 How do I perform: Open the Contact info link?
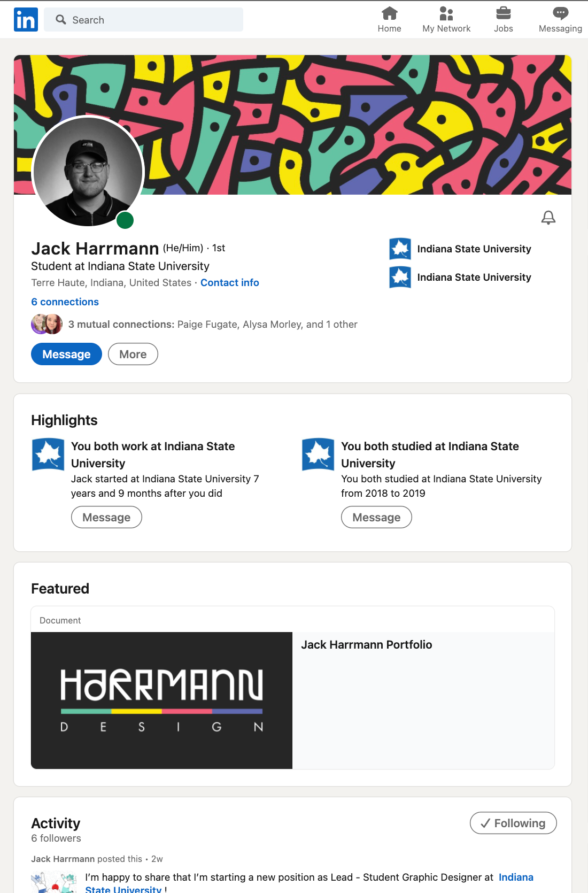click(230, 282)
